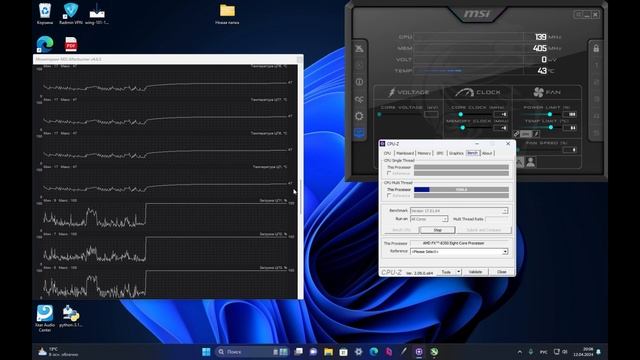Viewport: 640px width, 360px height.
Task: Open the Benchmark version dropdown in CPU-Z
Action: 459,211
